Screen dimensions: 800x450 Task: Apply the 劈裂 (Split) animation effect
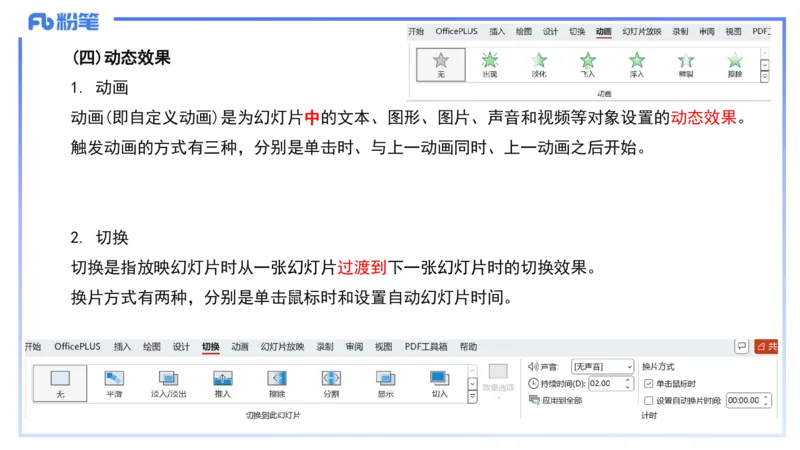(x=686, y=64)
